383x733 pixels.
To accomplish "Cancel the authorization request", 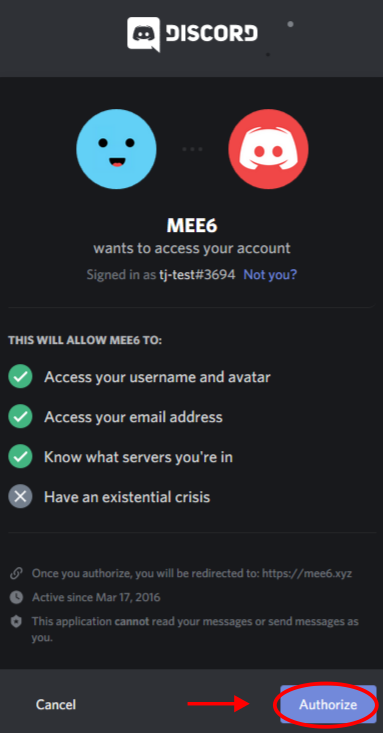I will click(x=56, y=704).
